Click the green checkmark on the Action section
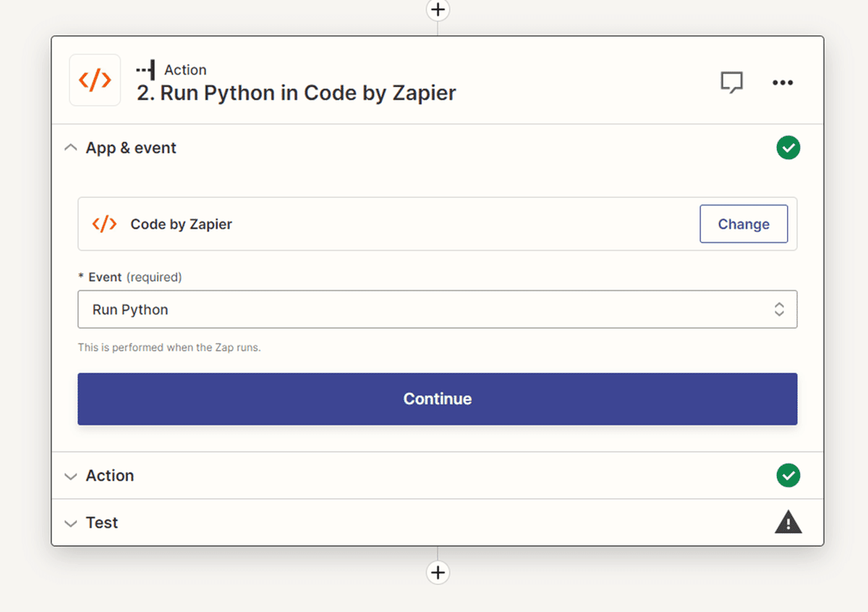This screenshot has height=612, width=868. [788, 475]
